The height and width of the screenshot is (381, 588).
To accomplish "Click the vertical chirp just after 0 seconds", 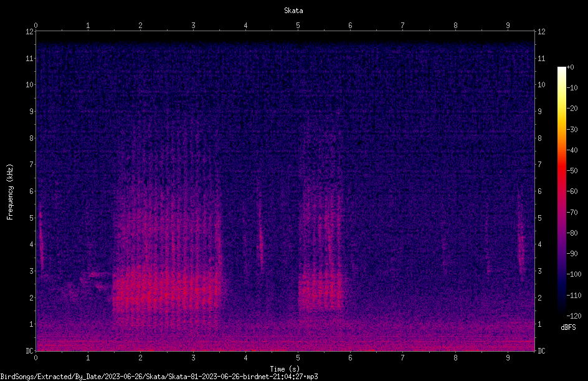I will (41, 240).
